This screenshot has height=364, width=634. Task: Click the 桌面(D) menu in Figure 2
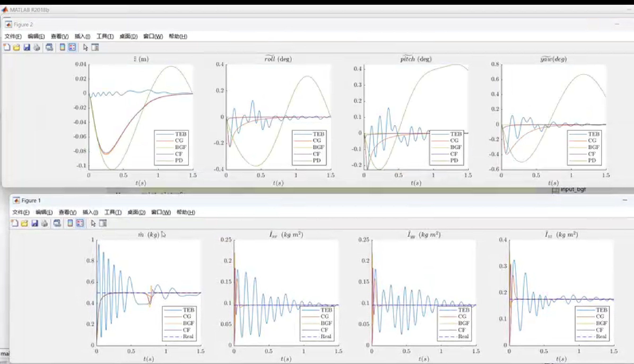coord(129,36)
